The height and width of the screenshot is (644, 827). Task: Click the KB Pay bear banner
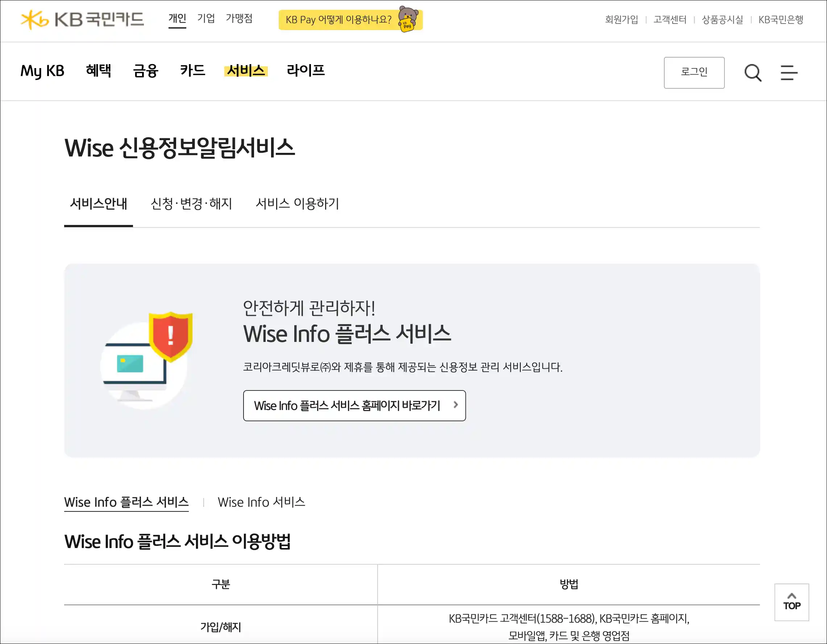tap(350, 20)
